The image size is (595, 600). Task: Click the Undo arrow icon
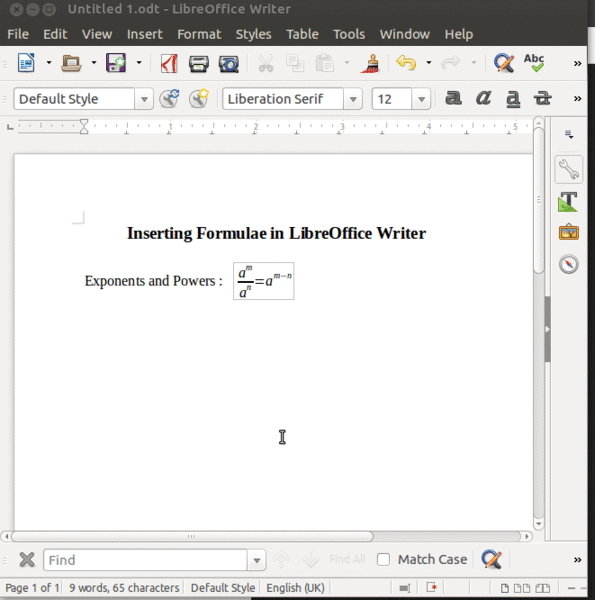(x=406, y=62)
